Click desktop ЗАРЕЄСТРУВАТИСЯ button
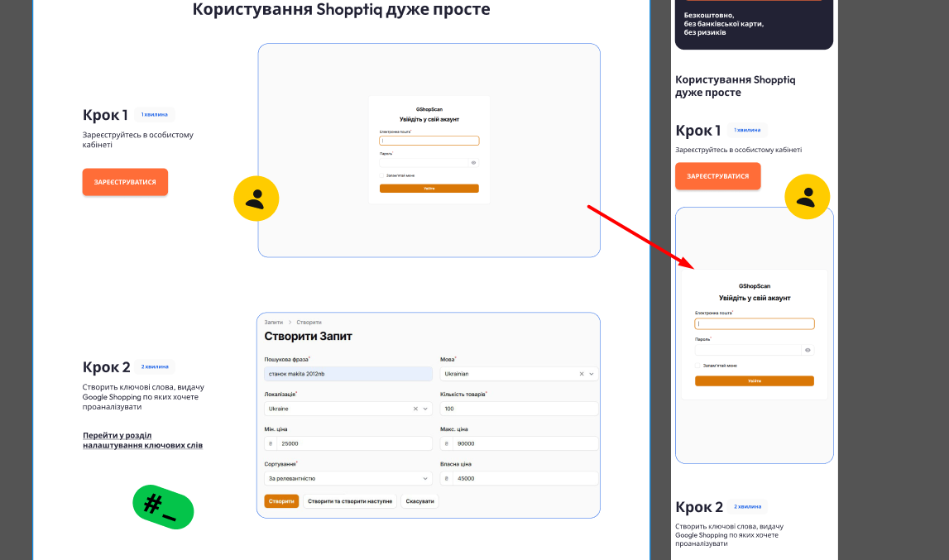 point(125,182)
